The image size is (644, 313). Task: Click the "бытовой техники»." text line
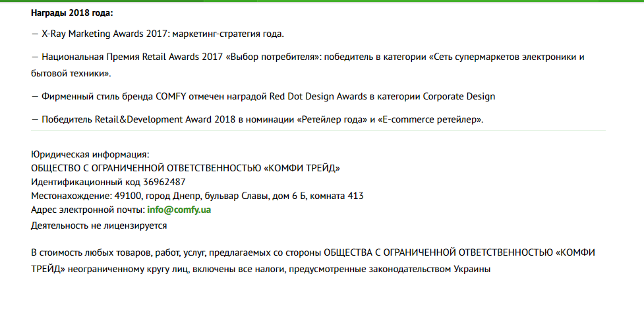pyautogui.click(x=71, y=74)
